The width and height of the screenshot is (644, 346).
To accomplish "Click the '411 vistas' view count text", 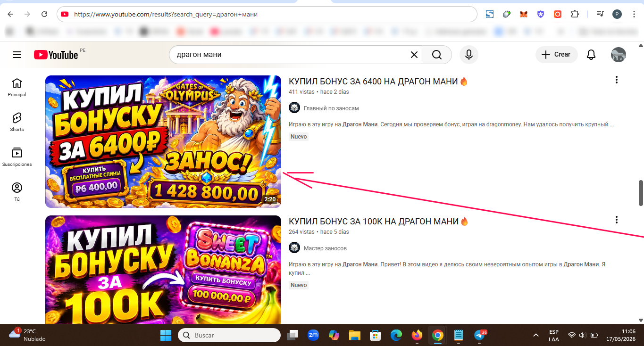I will pos(302,92).
